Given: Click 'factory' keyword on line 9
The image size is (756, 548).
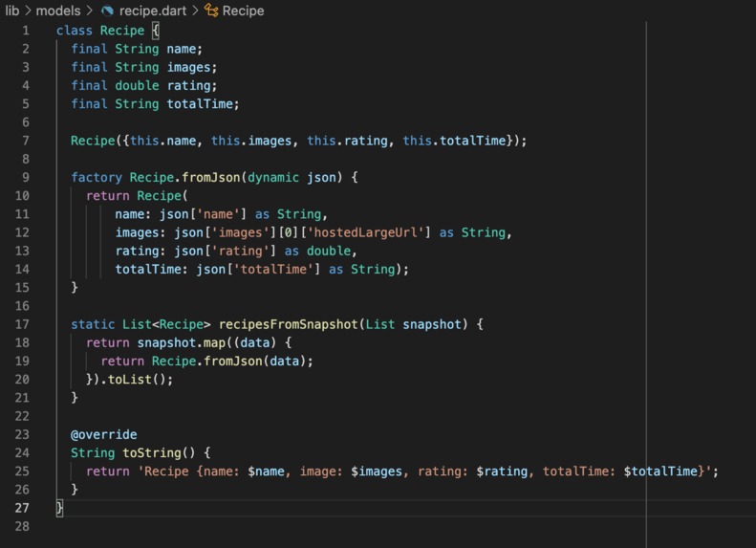Looking at the screenshot, I should point(97,178).
